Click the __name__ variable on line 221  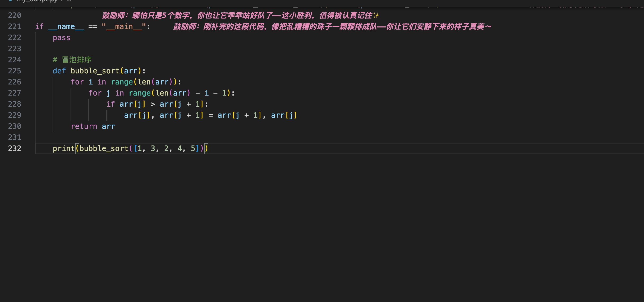66,26
